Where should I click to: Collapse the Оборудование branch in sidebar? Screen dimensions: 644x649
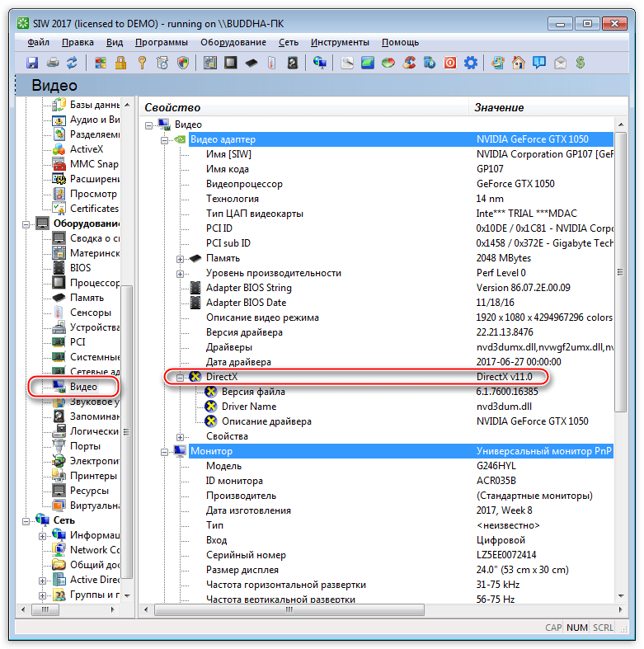click(26, 225)
